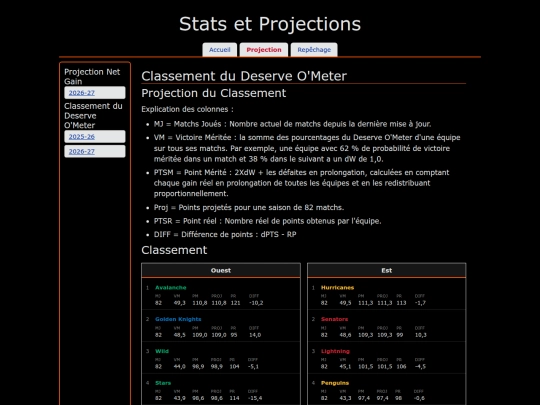540x405 pixels.
Task: Click the Projection du Classement heading
Action: pyautogui.click(x=214, y=93)
